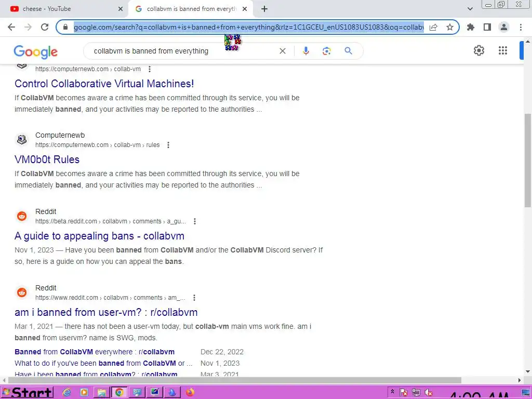Close the collabvm search tab

[x=245, y=9]
